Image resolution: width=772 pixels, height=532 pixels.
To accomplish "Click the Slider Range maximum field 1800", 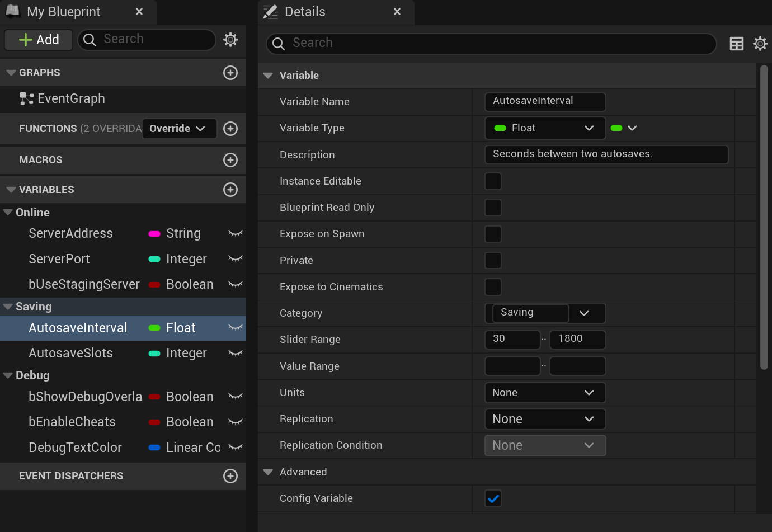I will click(x=578, y=340).
